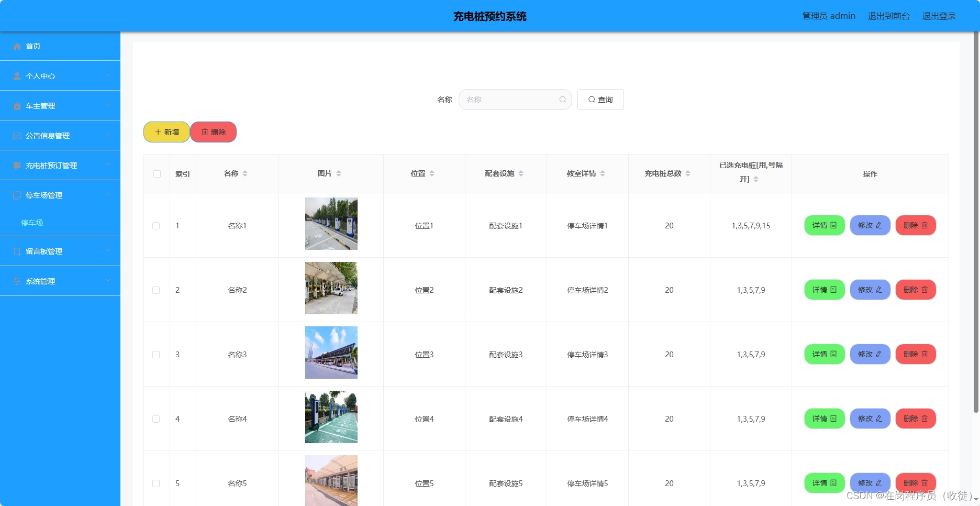Click 修改 for row 名称2
Image resolution: width=980 pixels, height=506 pixels.
coord(870,290)
